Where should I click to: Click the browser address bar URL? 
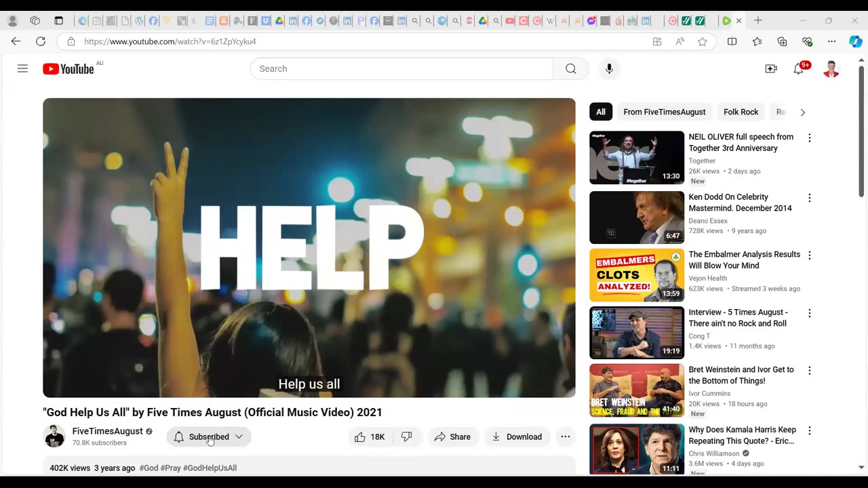click(170, 41)
